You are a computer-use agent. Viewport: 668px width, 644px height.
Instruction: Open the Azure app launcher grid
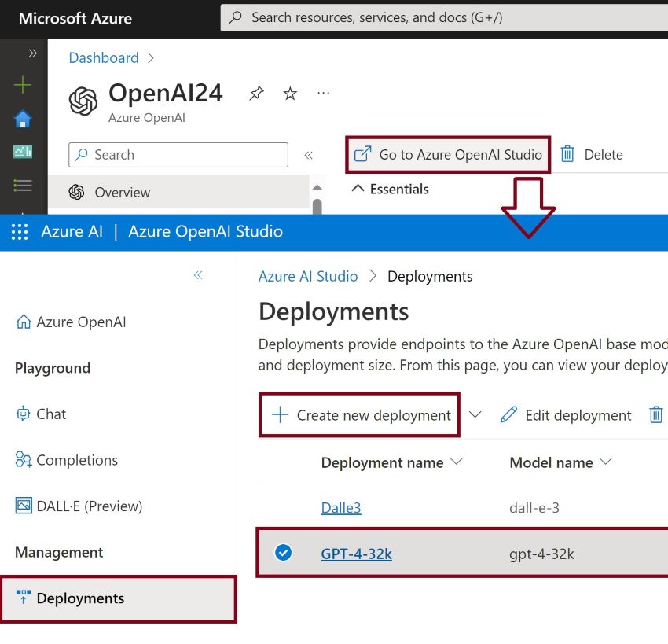(x=19, y=232)
